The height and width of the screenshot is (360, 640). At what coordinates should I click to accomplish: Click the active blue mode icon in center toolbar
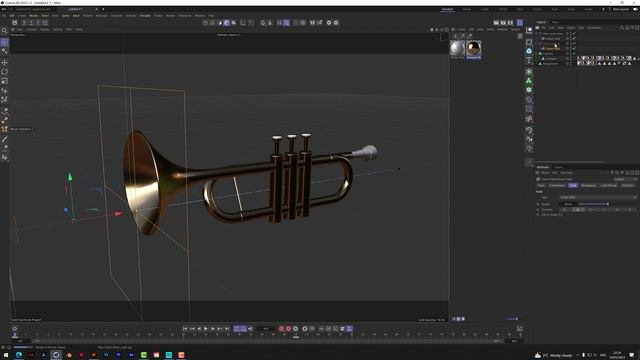pos(227,23)
